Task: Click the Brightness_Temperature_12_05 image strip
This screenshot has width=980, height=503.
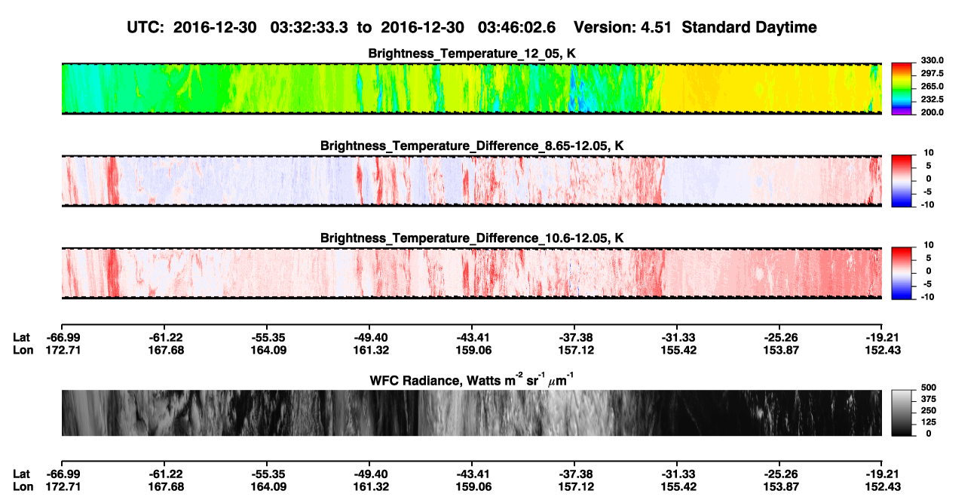Action: (x=472, y=88)
